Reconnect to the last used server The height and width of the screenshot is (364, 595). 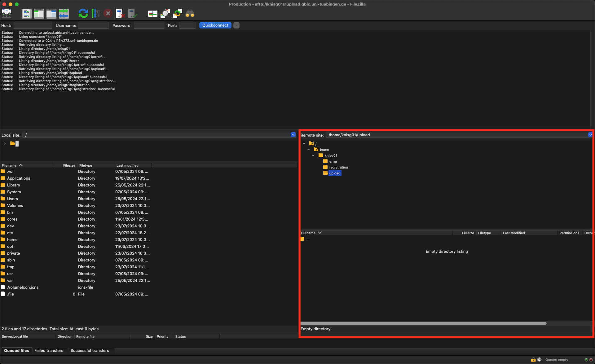click(133, 13)
